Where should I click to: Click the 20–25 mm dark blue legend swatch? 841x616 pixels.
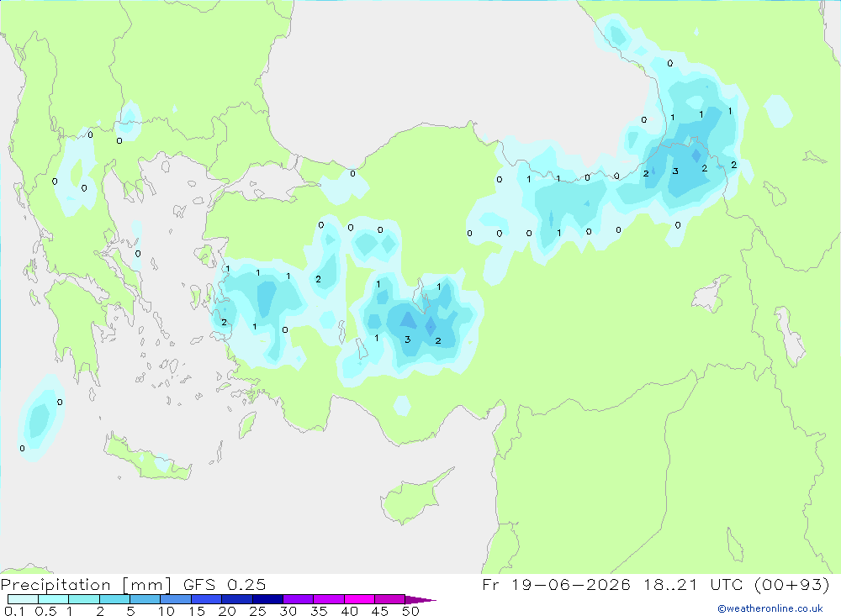[x=237, y=599]
